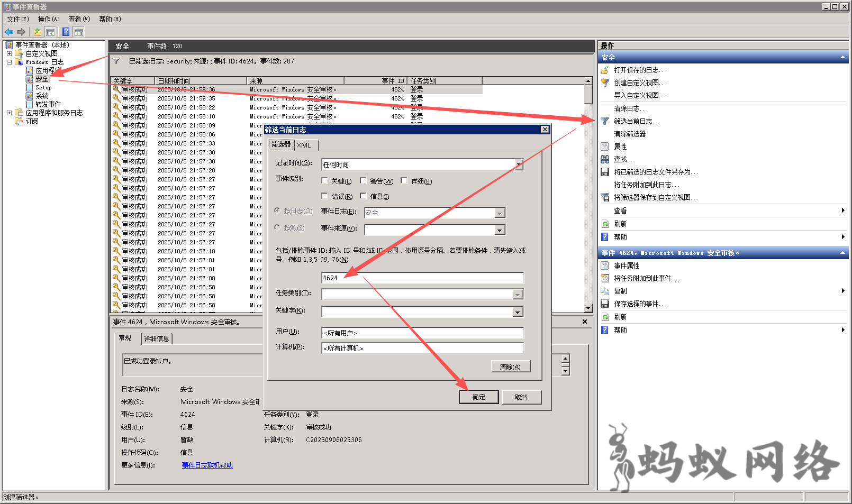The width and height of the screenshot is (852, 504).
Task: Click the blue help toolbar icon
Action: tap(66, 32)
